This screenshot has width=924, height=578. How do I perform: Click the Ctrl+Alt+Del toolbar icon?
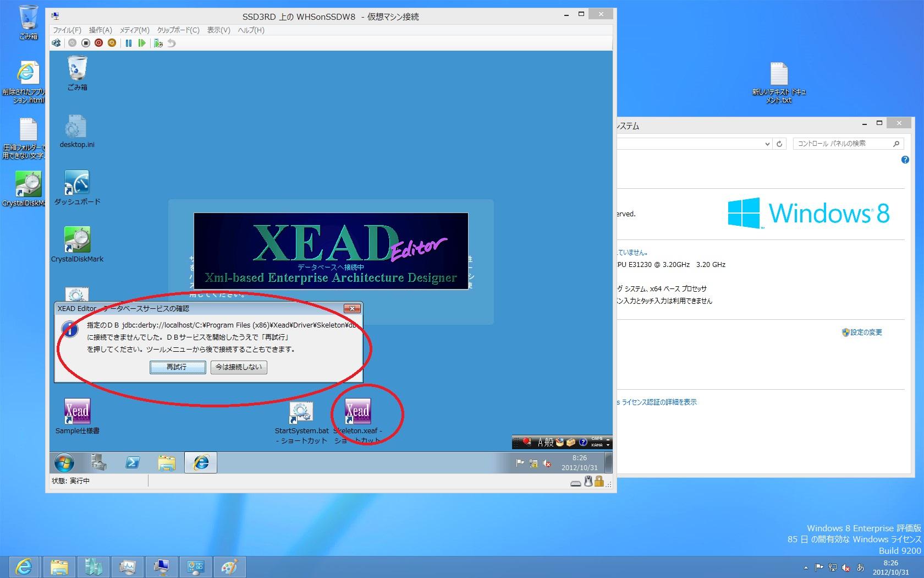[57, 43]
